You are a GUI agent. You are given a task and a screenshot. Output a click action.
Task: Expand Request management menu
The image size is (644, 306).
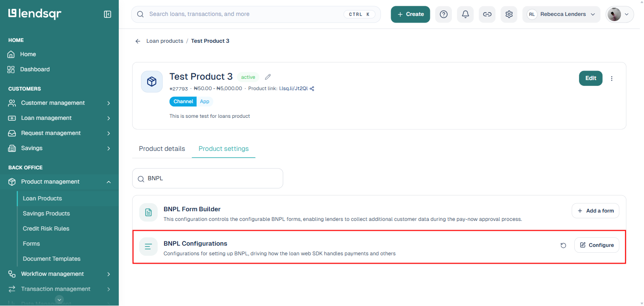(59, 133)
